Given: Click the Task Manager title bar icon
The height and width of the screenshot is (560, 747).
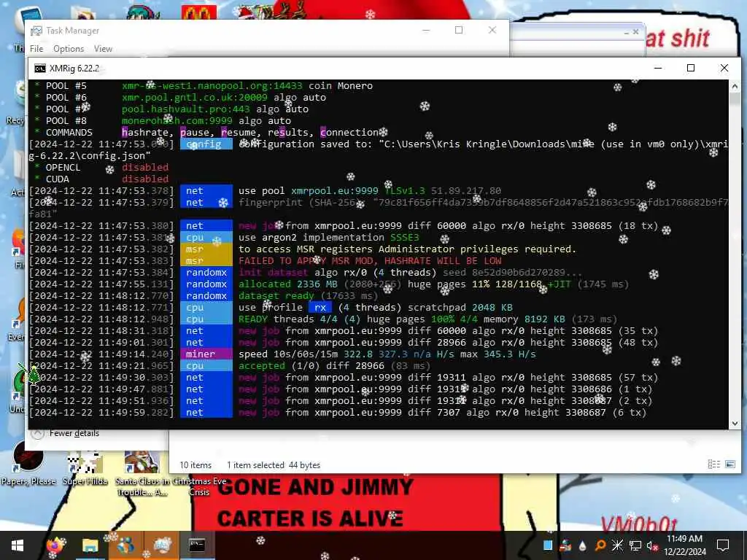Looking at the screenshot, I should (x=36, y=31).
